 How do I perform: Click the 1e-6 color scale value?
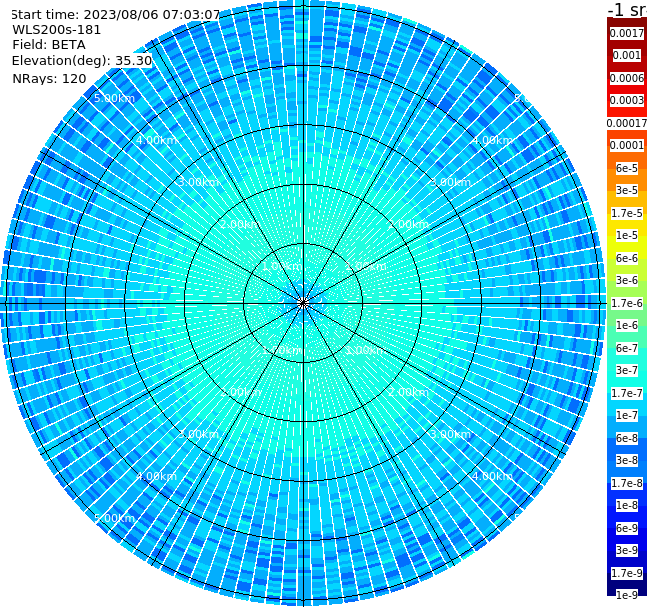tap(627, 325)
